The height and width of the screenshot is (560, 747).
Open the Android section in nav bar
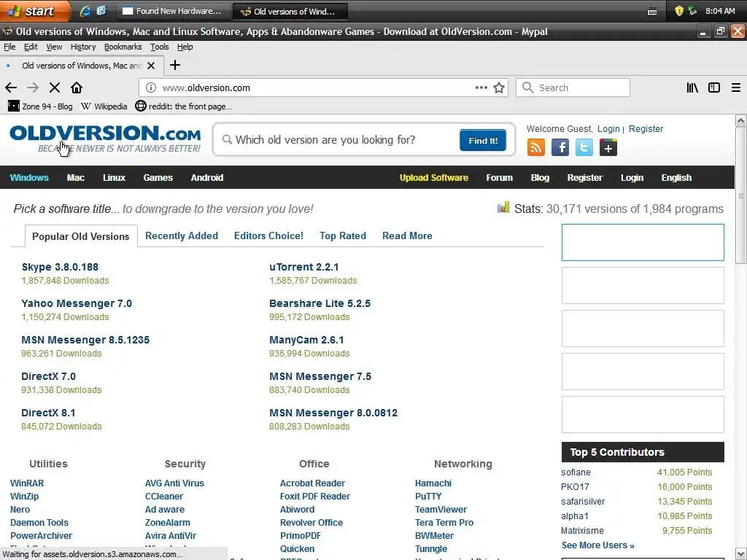coord(206,178)
